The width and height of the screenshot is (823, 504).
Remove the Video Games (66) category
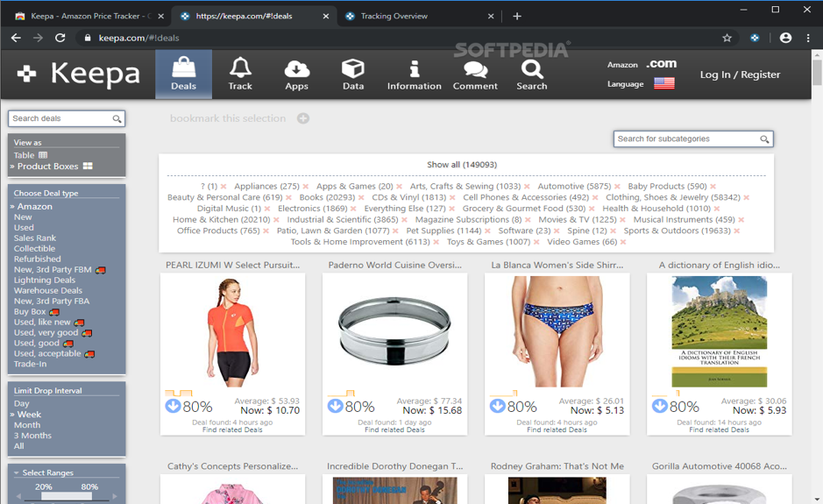623,242
